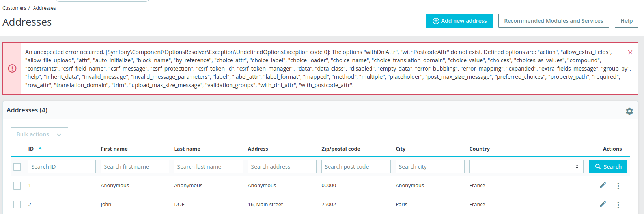Screen dimensions: 644x214
Task: Edit address row 1 with pencil icon
Action: [x=603, y=185]
